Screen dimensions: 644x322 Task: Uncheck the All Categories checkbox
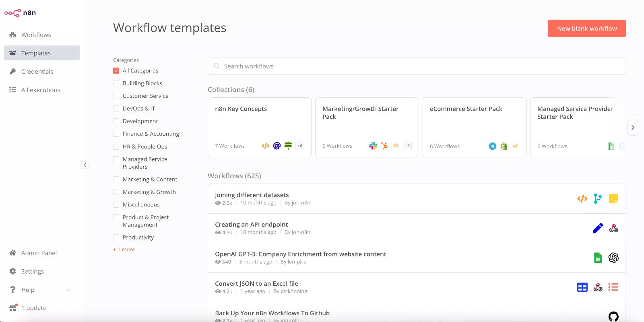(116, 71)
